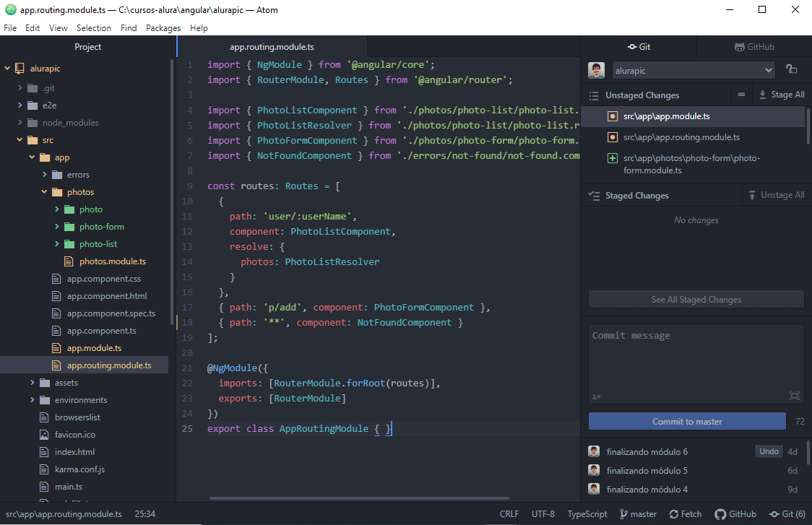812x525 pixels.
Task: Click the favicon.ico image file icon
Action: (44, 435)
